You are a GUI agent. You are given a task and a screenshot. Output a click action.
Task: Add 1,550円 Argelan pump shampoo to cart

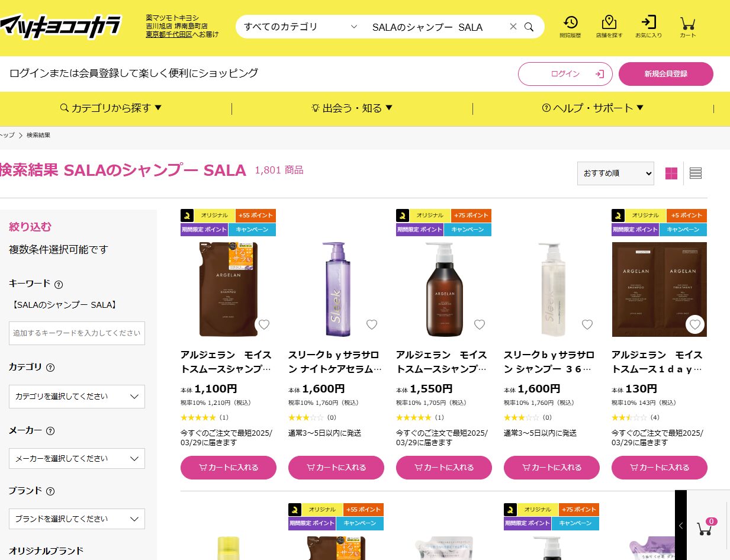444,468
